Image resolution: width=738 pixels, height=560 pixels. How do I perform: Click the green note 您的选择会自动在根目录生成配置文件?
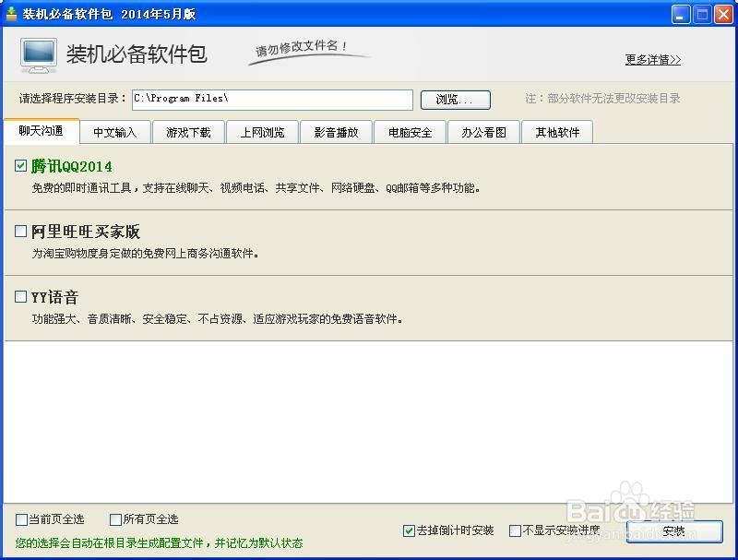point(159,543)
